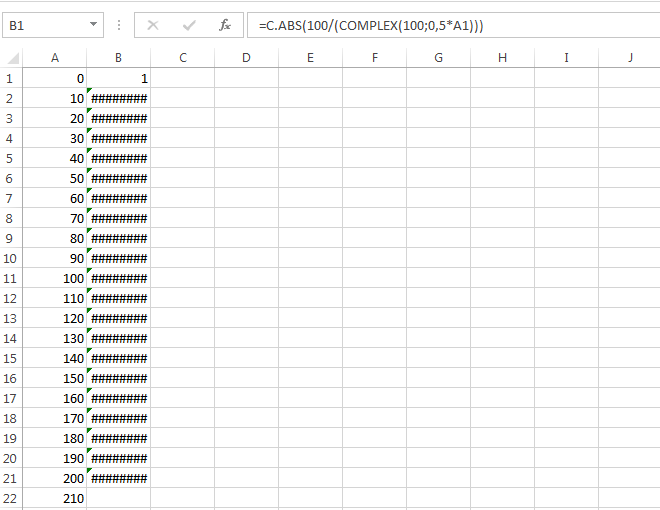Select column G header

439,58
